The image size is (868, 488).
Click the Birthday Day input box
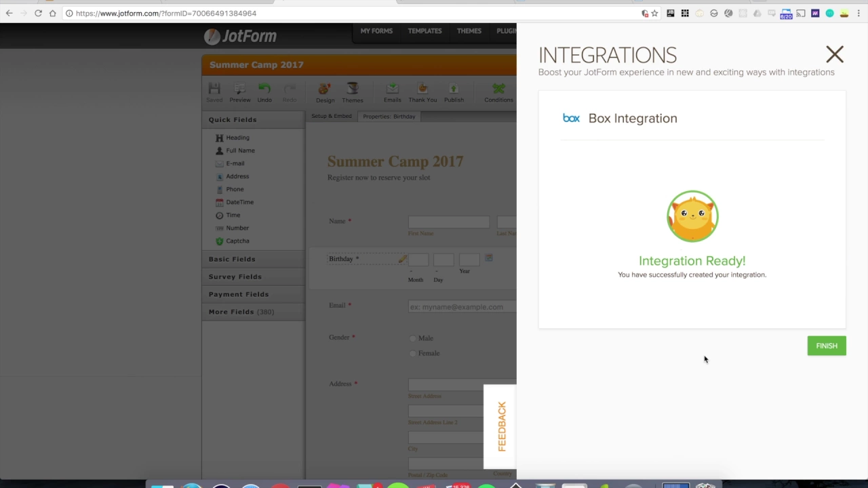coord(443,260)
